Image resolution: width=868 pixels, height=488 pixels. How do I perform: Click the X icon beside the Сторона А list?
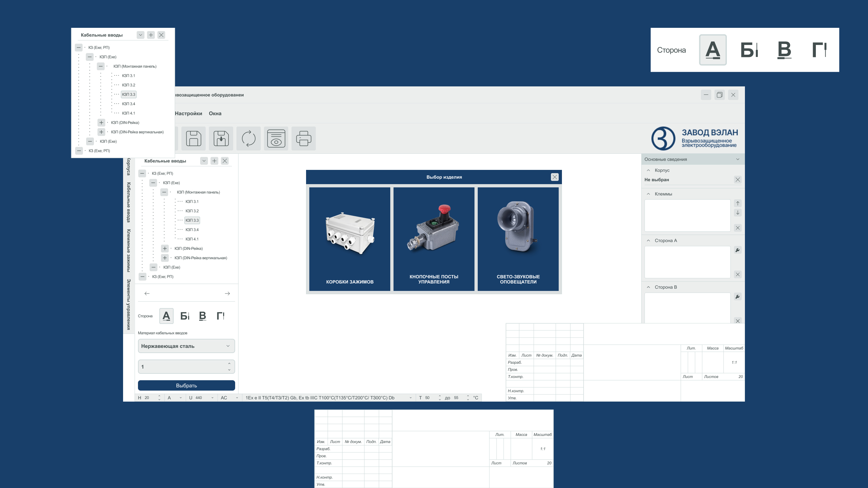click(737, 274)
